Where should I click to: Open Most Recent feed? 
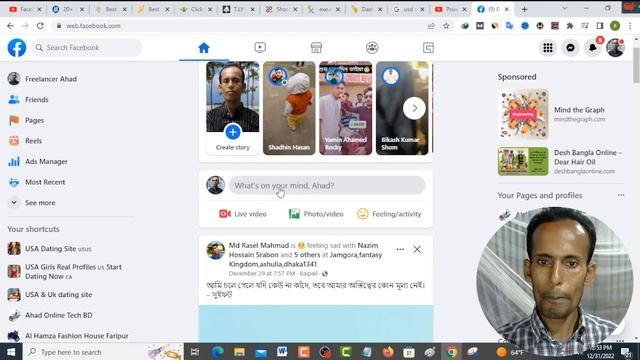(45, 182)
